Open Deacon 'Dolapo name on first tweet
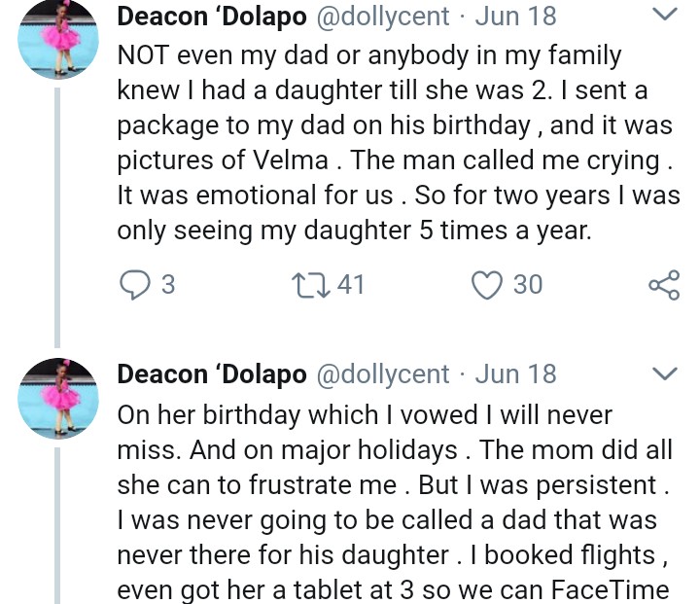Viewport: 700px width, 604px height. 212,16
